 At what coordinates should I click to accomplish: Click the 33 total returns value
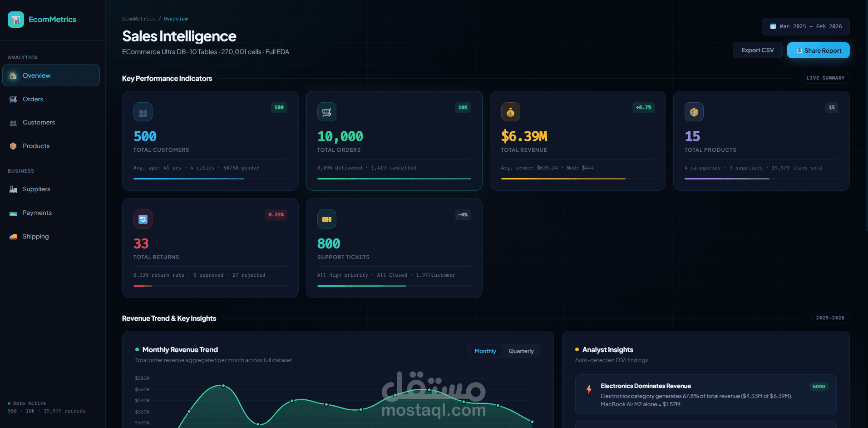point(141,244)
